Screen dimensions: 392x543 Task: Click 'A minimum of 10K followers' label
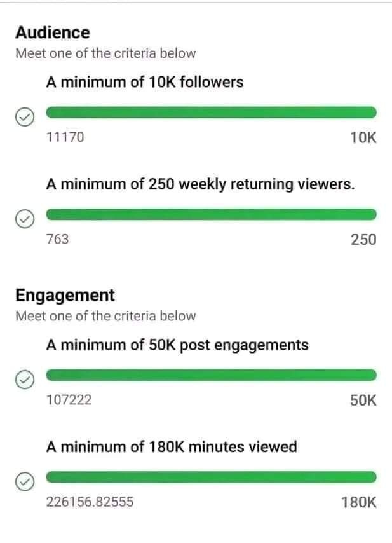pos(145,83)
